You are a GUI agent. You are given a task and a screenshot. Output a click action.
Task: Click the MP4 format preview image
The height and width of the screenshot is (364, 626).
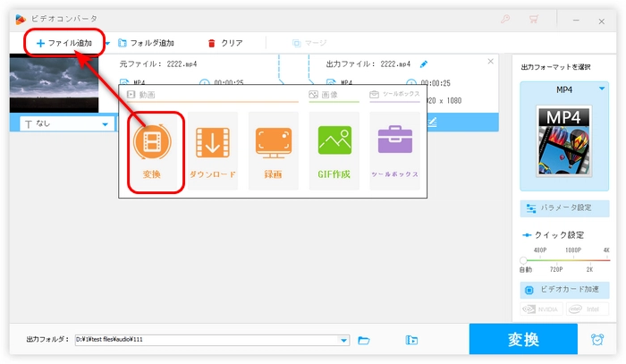[564, 141]
